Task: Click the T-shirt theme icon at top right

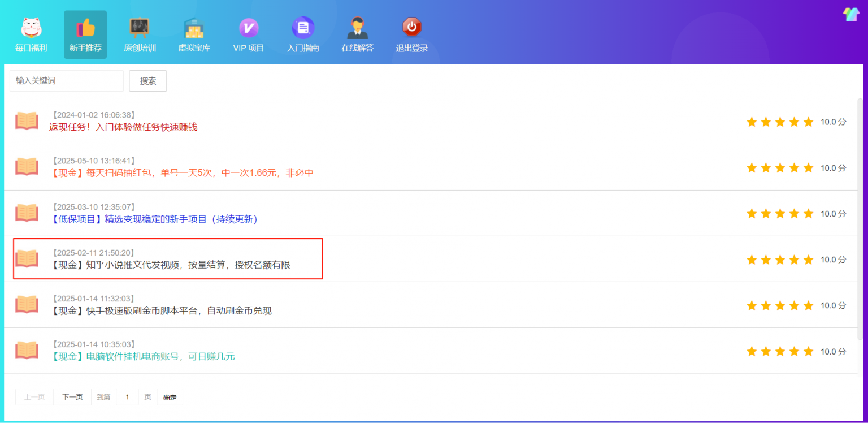Action: click(x=850, y=15)
